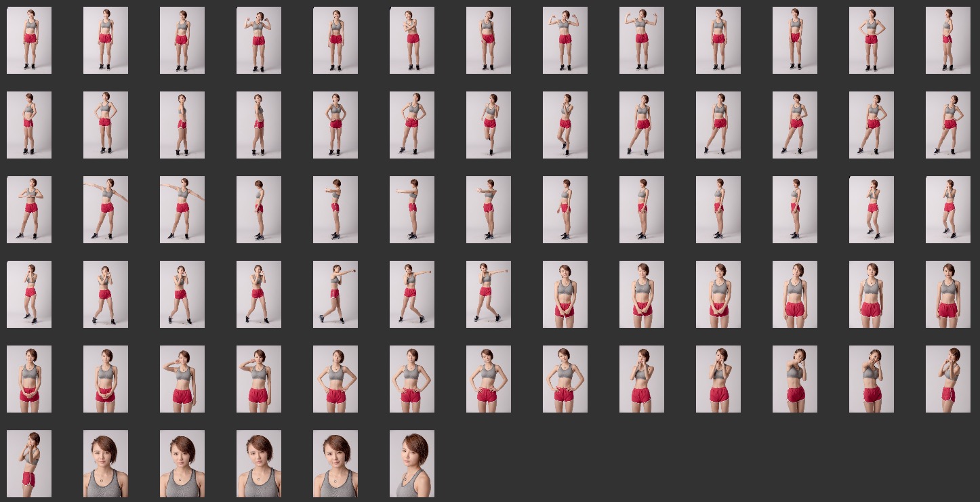980x502 pixels.
Task: Select the first half-body hands-on-hips thumbnail
Action: pos(335,379)
